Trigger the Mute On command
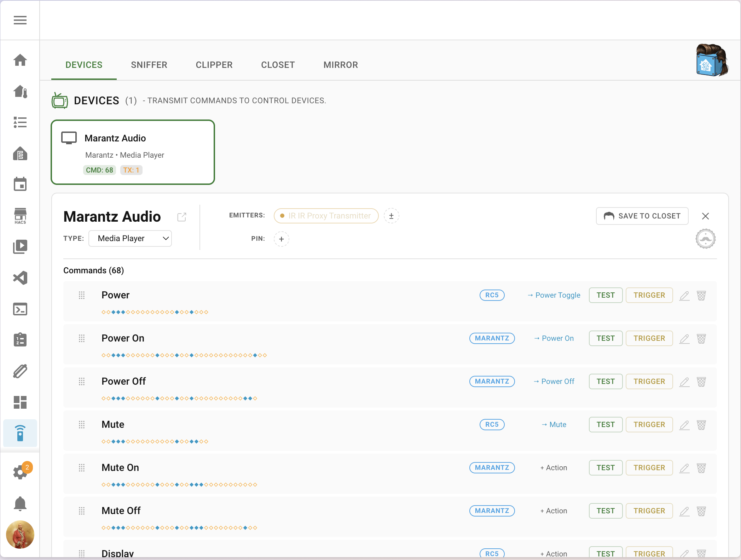Screen dimensions: 741x560 649,468
